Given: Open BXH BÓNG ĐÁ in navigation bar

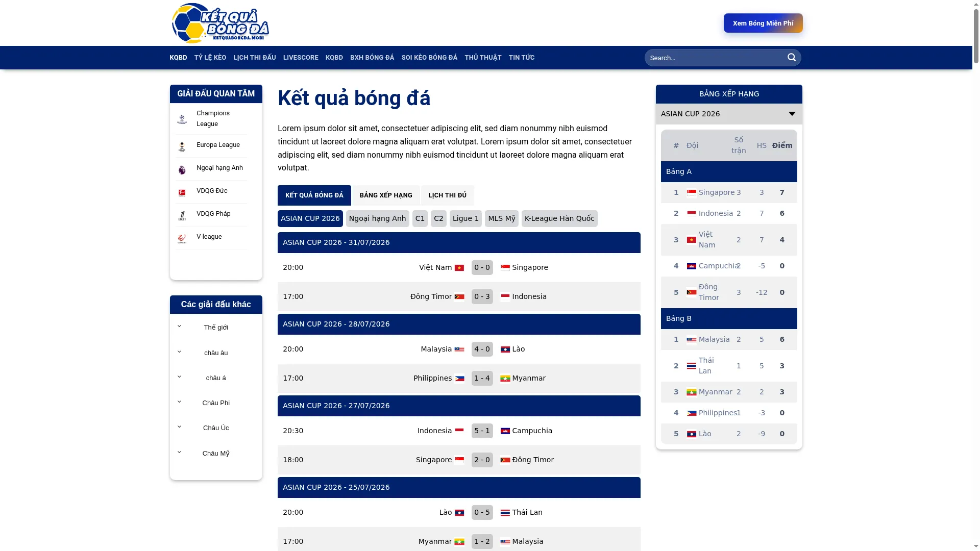Looking at the screenshot, I should pyautogui.click(x=372, y=58).
